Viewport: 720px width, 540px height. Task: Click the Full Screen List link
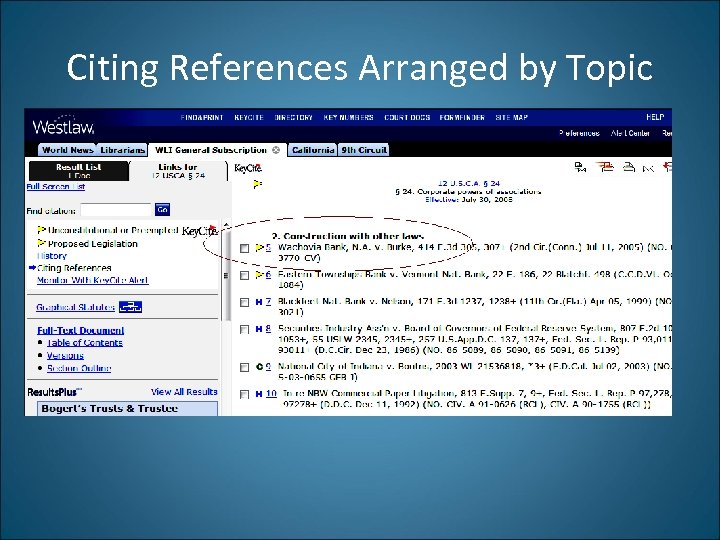pyautogui.click(x=56, y=186)
